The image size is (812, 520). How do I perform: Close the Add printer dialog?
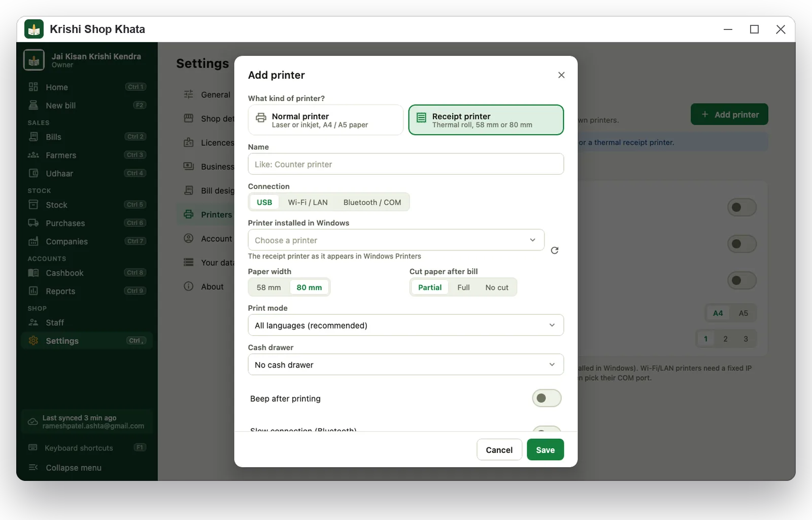tap(561, 75)
